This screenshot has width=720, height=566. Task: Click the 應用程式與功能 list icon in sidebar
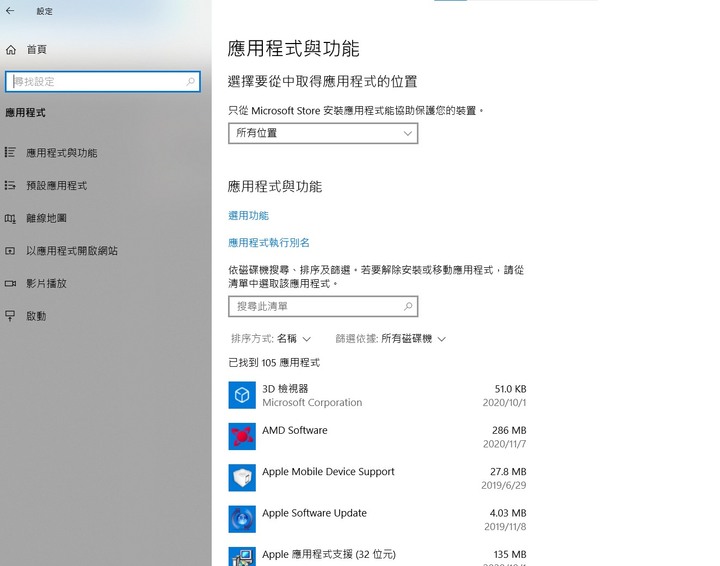click(10, 152)
